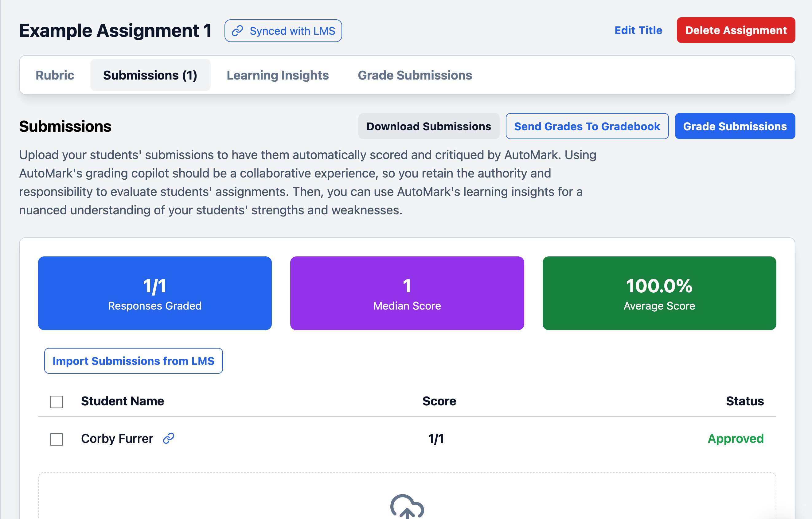Open Corby Furrer's linked LMS profile icon
Screen dimensions: 812x519
coord(168,438)
